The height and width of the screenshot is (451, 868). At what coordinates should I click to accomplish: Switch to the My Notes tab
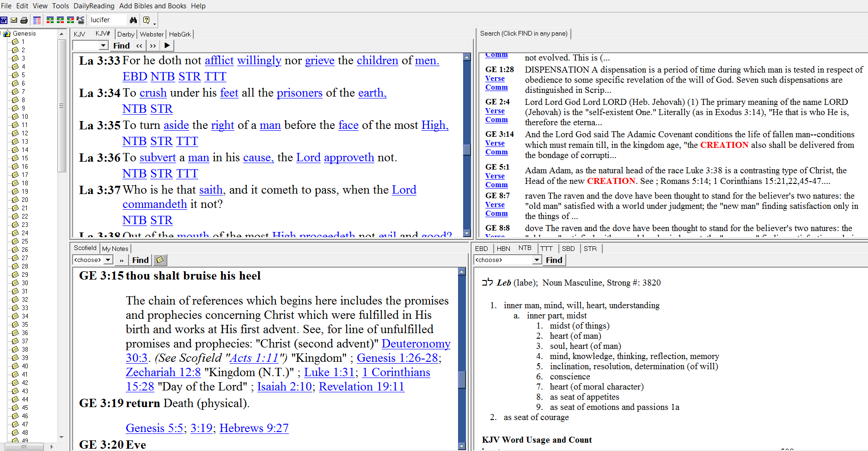(115, 249)
